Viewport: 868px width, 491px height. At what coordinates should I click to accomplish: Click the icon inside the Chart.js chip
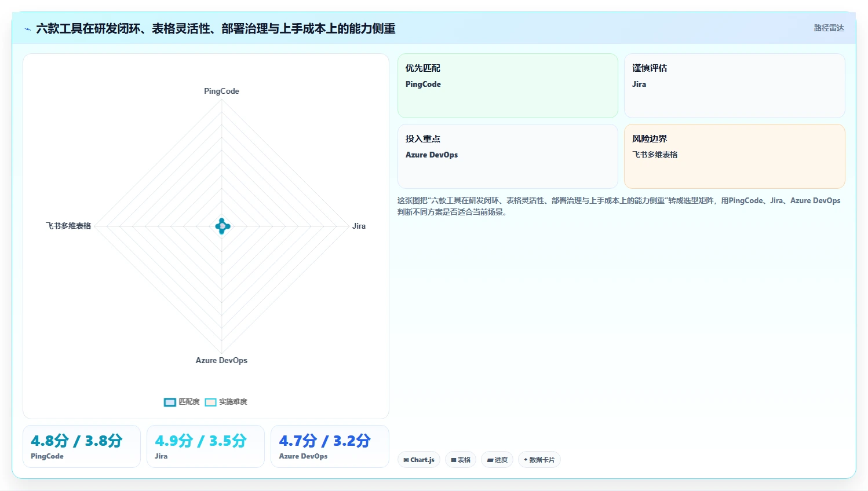406,460
